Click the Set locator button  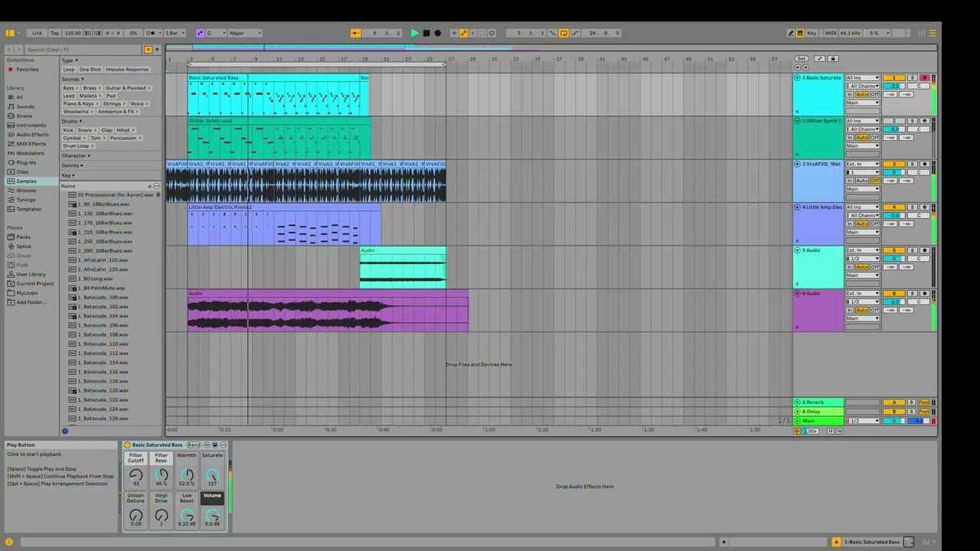click(x=801, y=59)
